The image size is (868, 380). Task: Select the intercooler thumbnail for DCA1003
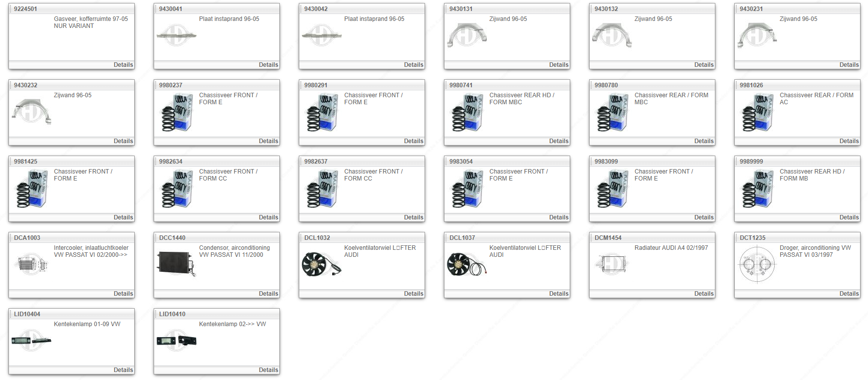tap(31, 263)
